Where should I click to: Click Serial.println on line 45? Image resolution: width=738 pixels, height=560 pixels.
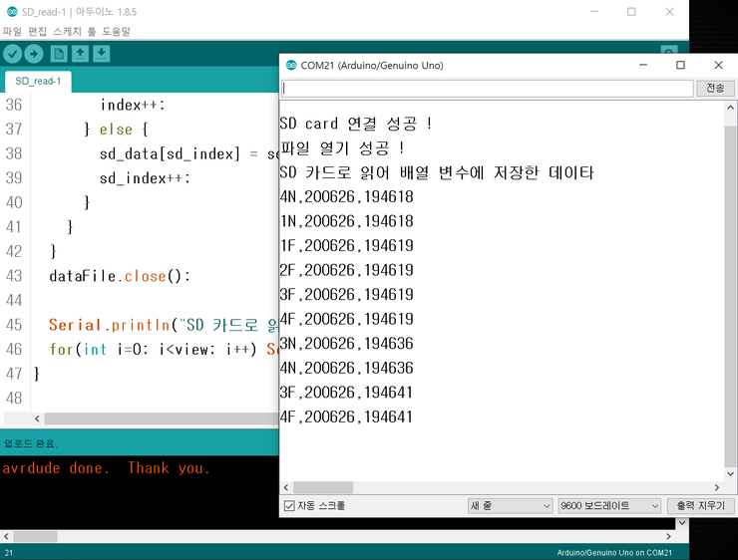click(x=109, y=325)
